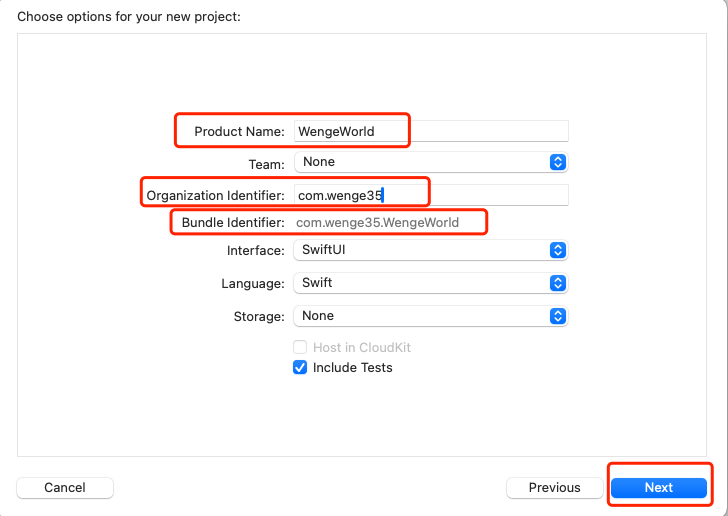Cancel the new project dialog

(65, 488)
